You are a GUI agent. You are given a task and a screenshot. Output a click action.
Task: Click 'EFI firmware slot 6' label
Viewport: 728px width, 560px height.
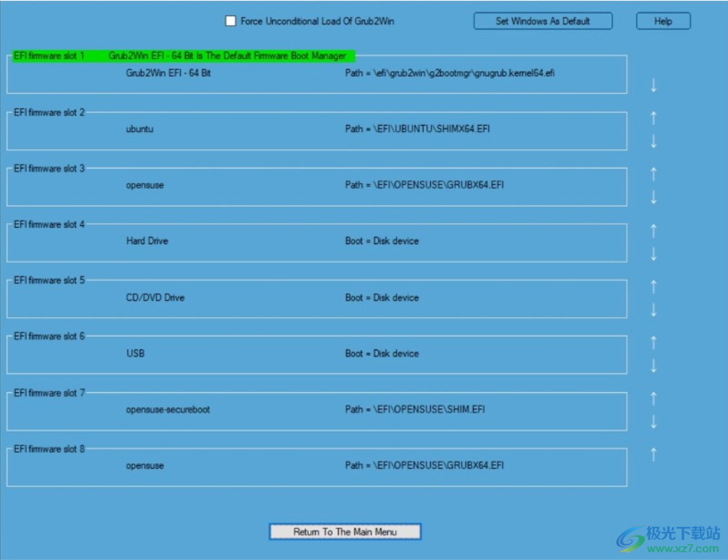pos(49,336)
